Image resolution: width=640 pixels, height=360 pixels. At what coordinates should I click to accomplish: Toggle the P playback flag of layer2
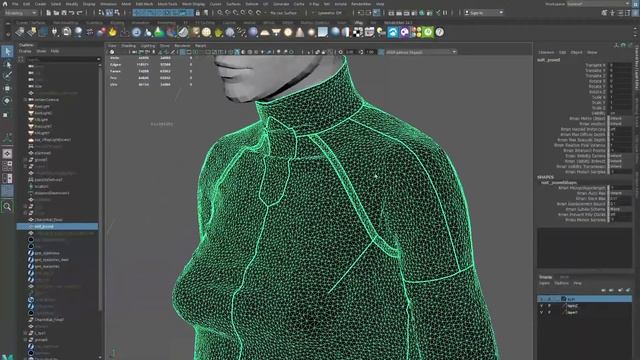[x=549, y=306]
